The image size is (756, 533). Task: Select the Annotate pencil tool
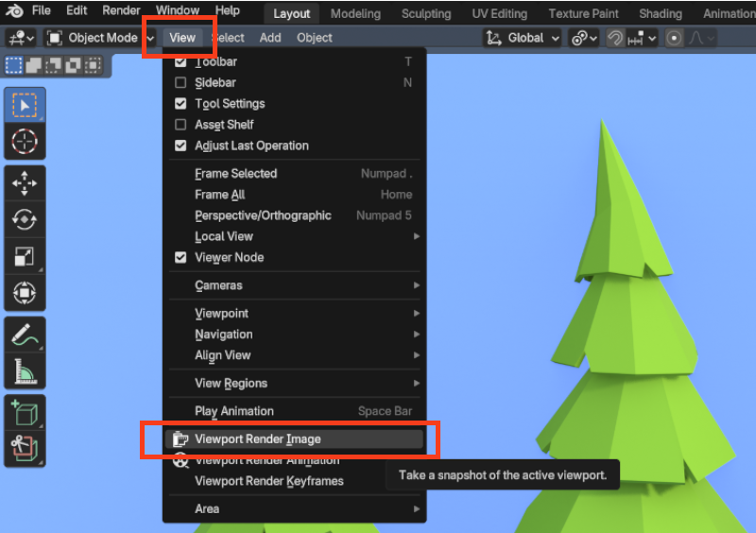[25, 334]
